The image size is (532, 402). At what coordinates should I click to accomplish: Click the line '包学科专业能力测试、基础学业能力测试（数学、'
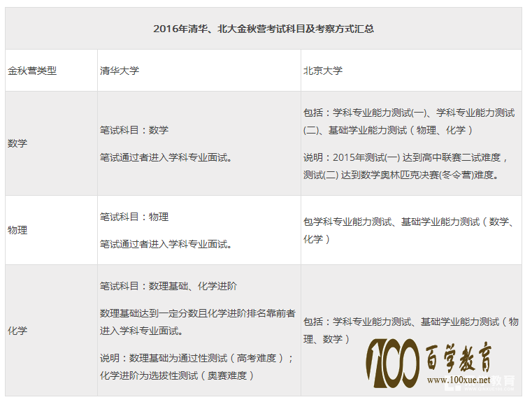pos(409,222)
